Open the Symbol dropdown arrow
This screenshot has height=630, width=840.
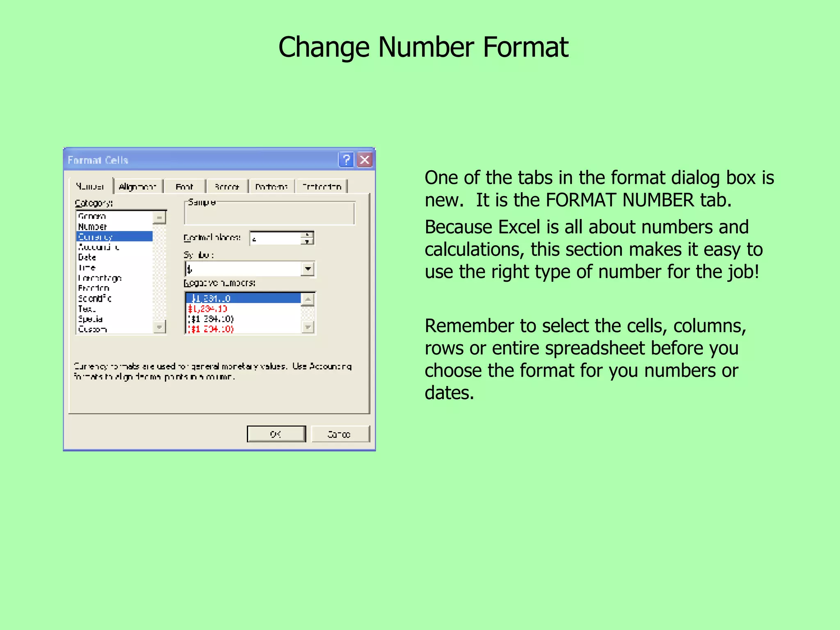(x=308, y=269)
